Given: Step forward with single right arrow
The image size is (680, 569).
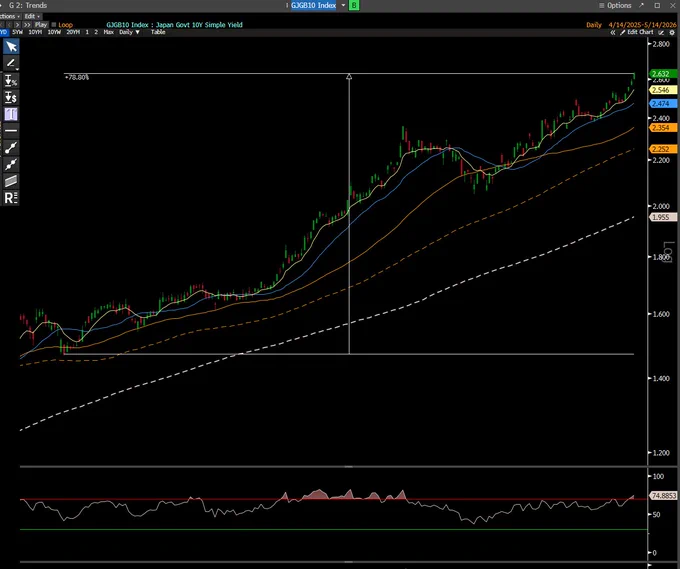Looking at the screenshot, I should (x=17, y=25).
